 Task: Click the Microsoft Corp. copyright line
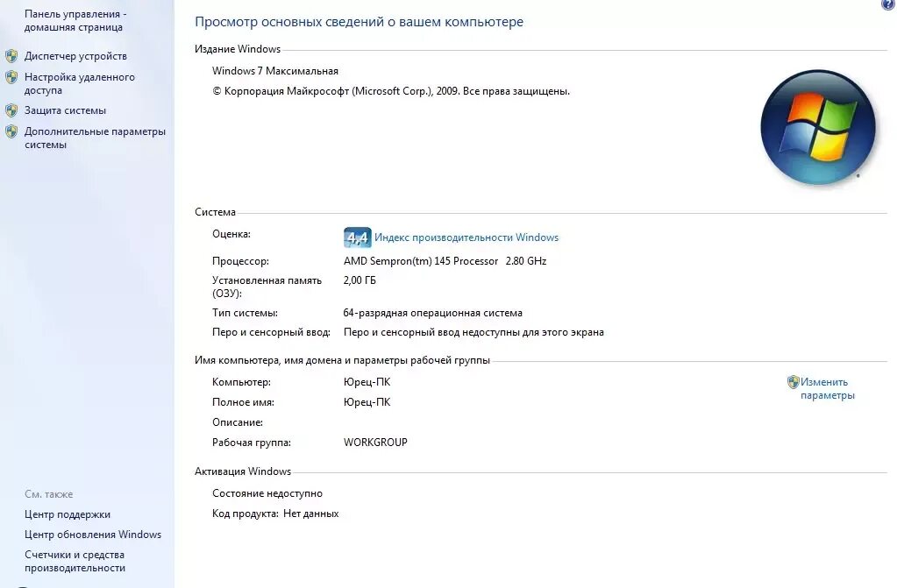click(391, 91)
